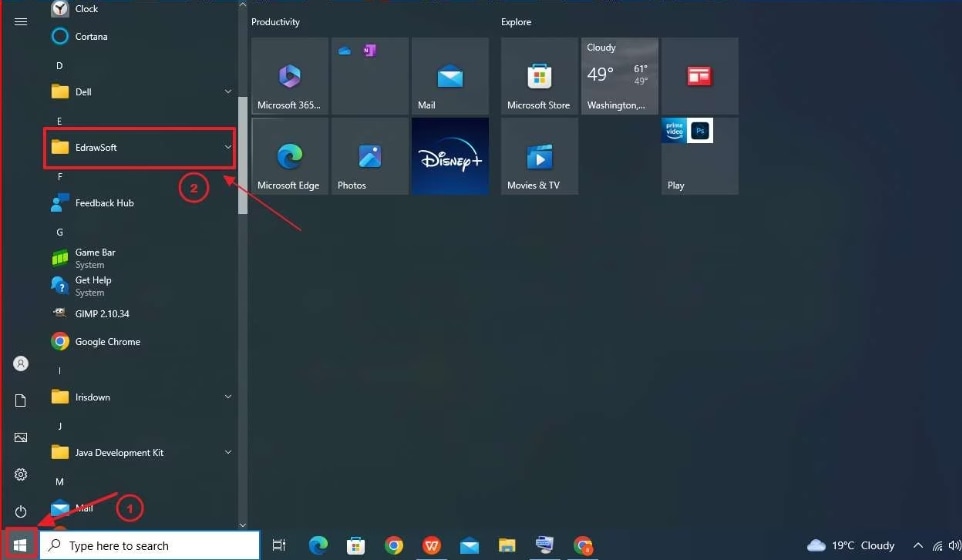Click the Windows Start button
962x560 pixels.
click(20, 545)
